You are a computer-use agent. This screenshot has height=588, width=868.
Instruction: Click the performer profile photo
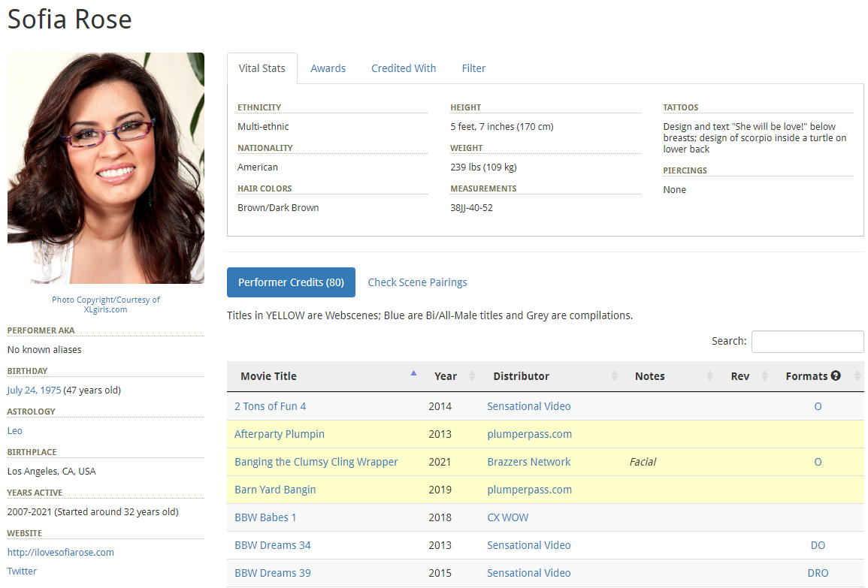(x=106, y=168)
